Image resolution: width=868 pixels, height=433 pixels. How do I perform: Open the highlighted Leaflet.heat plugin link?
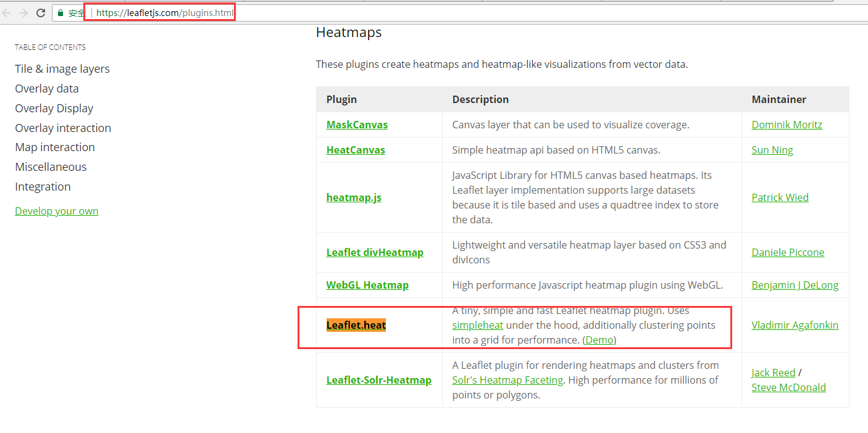356,325
